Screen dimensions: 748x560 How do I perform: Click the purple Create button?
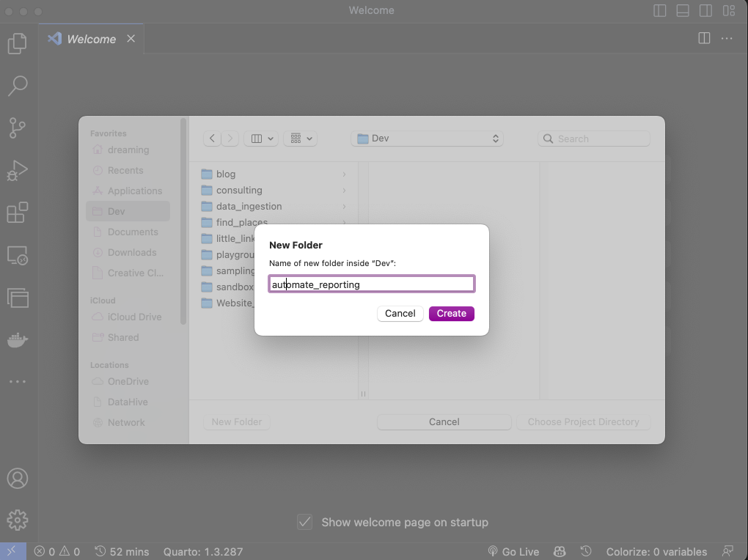click(x=452, y=314)
